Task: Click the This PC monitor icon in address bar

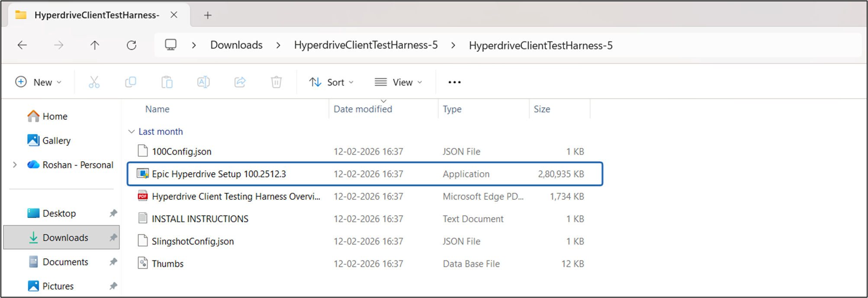Action: click(171, 45)
